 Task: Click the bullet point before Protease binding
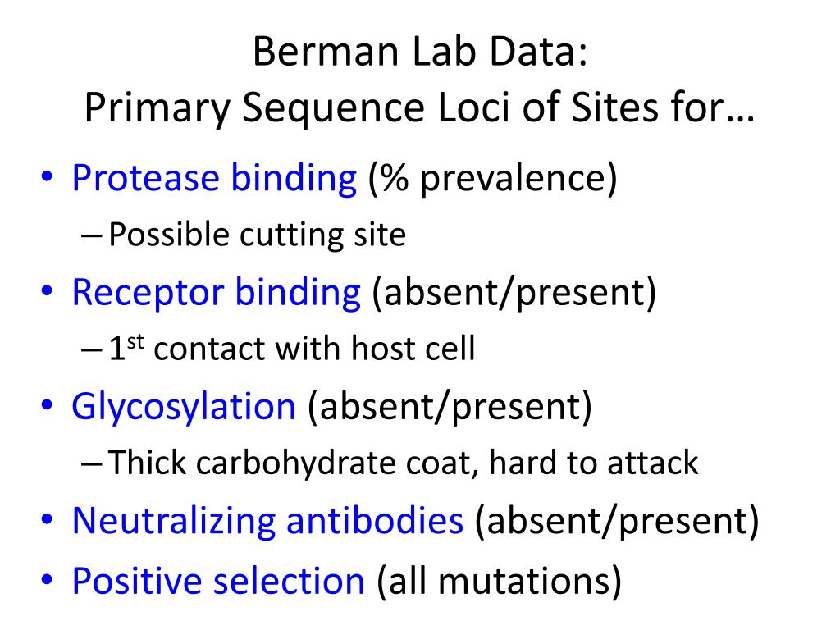click(x=47, y=180)
